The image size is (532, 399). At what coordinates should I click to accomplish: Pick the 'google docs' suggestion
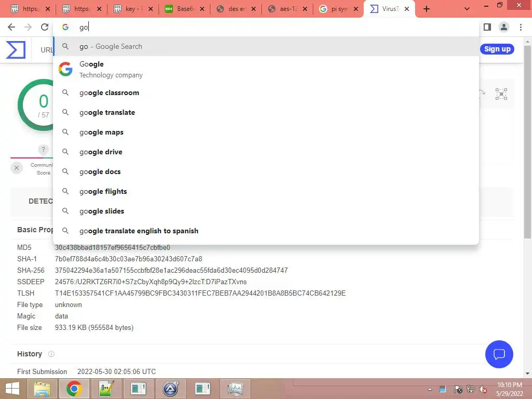click(x=266, y=171)
